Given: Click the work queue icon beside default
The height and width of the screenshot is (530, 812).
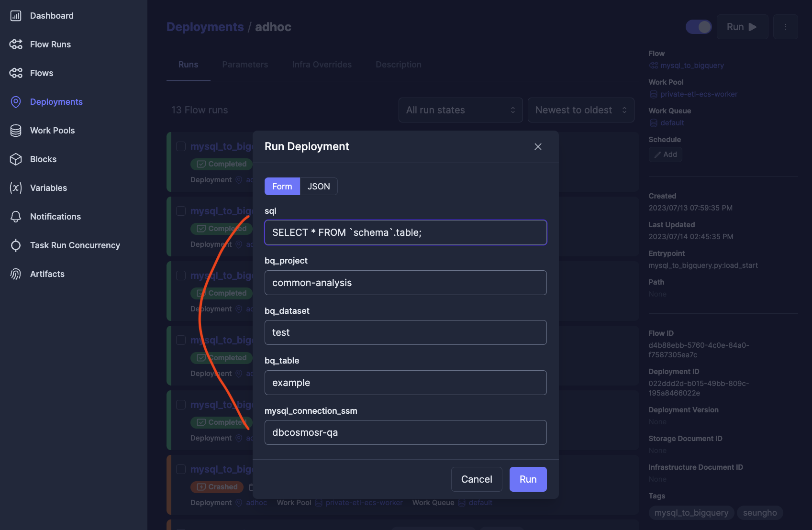Looking at the screenshot, I should point(653,123).
